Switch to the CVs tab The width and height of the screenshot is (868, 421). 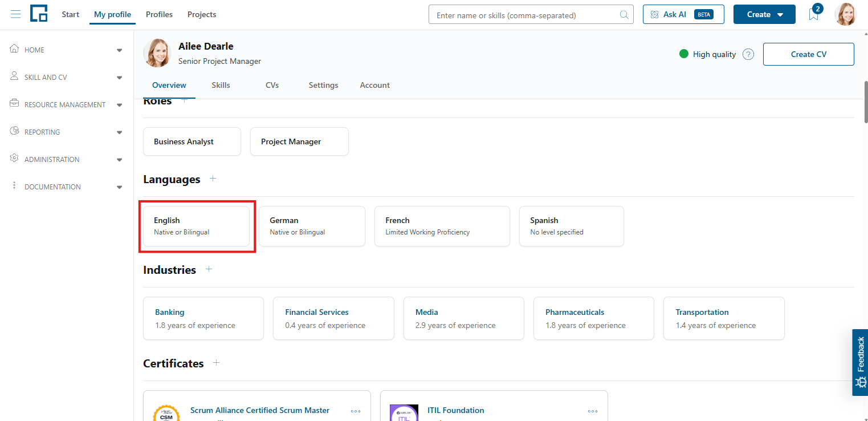click(x=272, y=85)
